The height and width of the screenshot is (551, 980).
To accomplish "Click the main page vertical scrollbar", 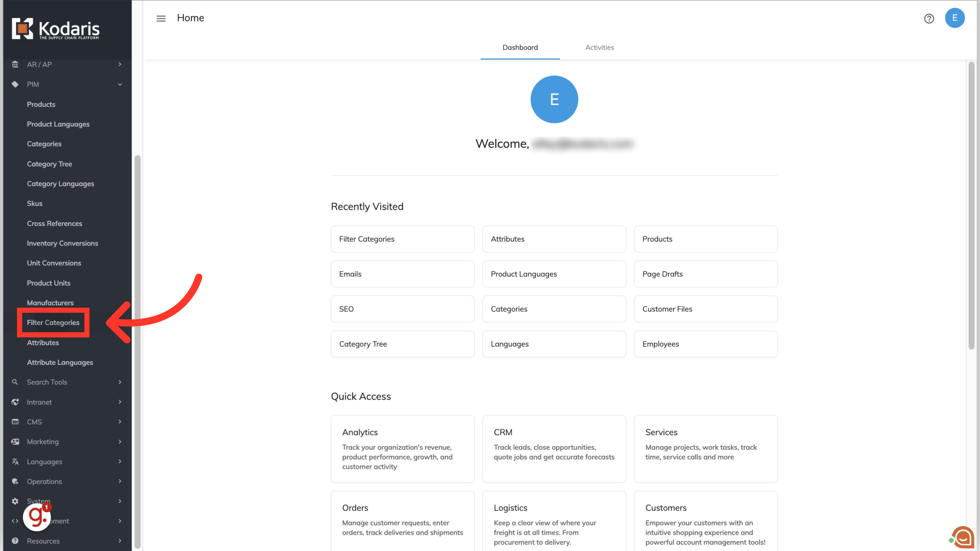I will pyautogui.click(x=971, y=204).
